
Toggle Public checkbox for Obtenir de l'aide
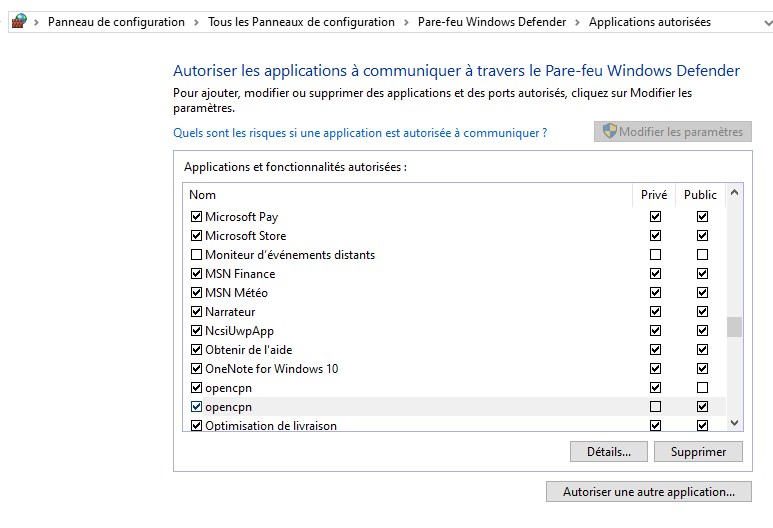(x=703, y=350)
